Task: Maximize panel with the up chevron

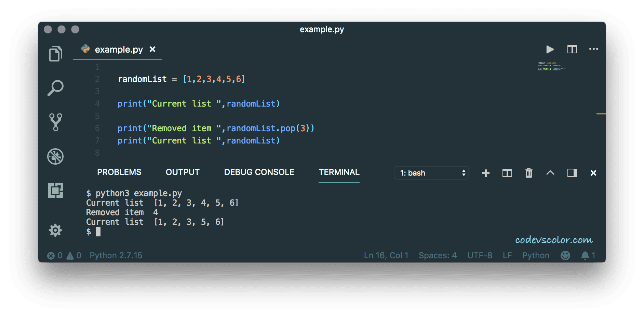Action: (x=550, y=173)
